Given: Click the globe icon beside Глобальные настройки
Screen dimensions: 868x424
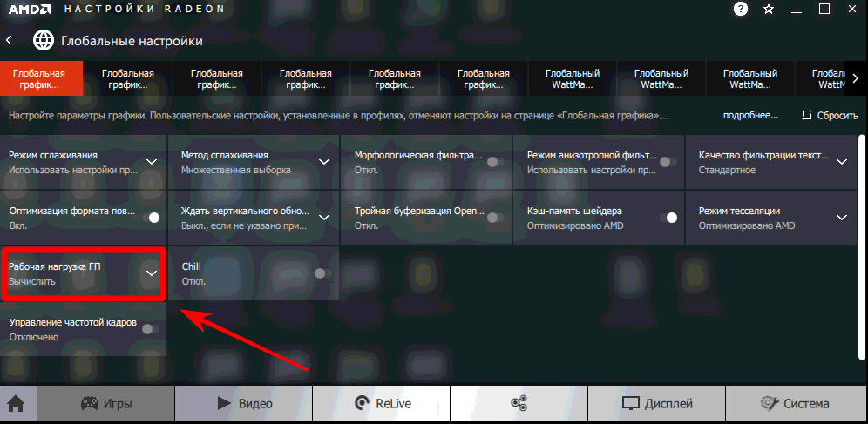Looking at the screenshot, I should pos(43,40).
